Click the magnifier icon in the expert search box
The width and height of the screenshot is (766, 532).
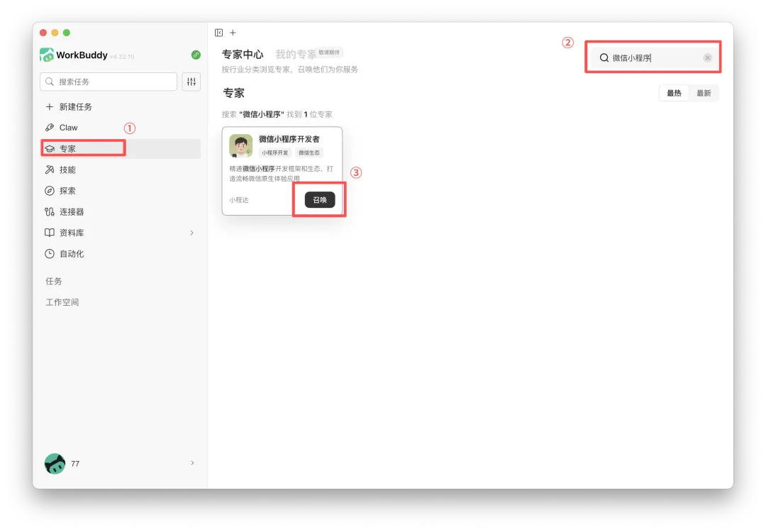point(604,57)
